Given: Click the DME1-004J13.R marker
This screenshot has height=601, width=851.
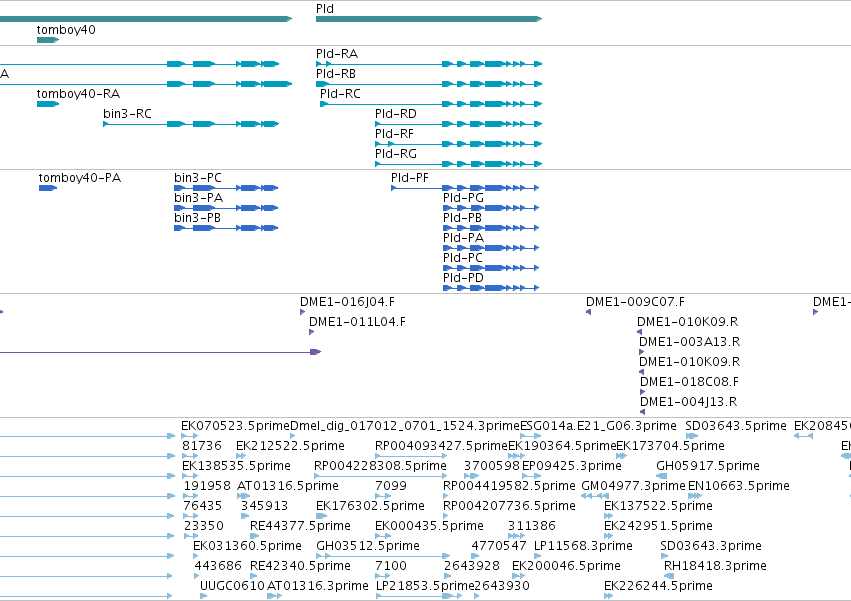Looking at the screenshot, I should pos(643,412).
